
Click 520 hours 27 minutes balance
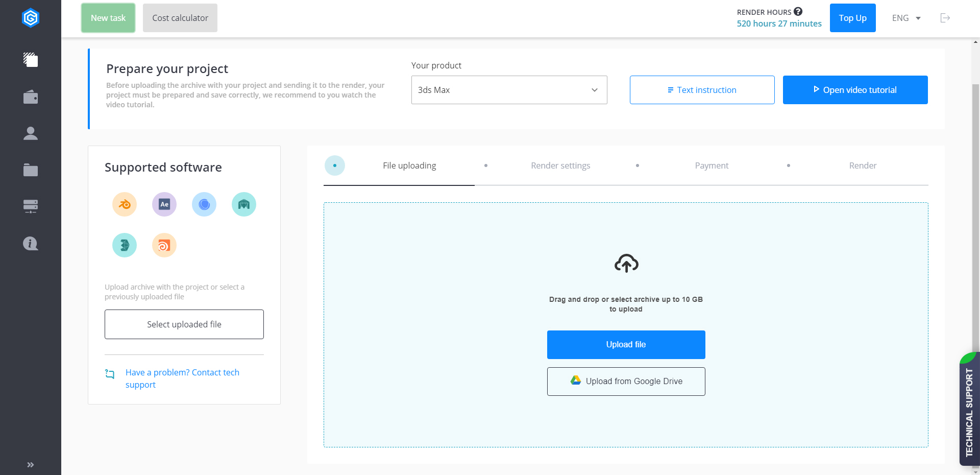[779, 23]
